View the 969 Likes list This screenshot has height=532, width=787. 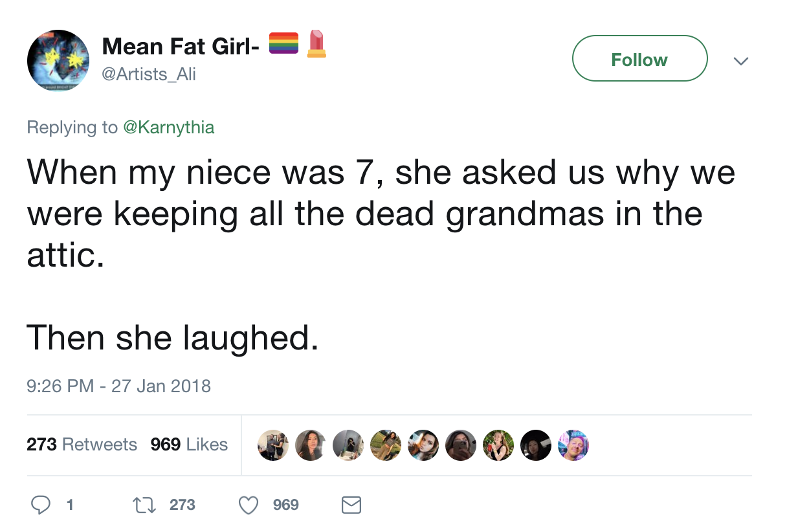click(x=189, y=445)
